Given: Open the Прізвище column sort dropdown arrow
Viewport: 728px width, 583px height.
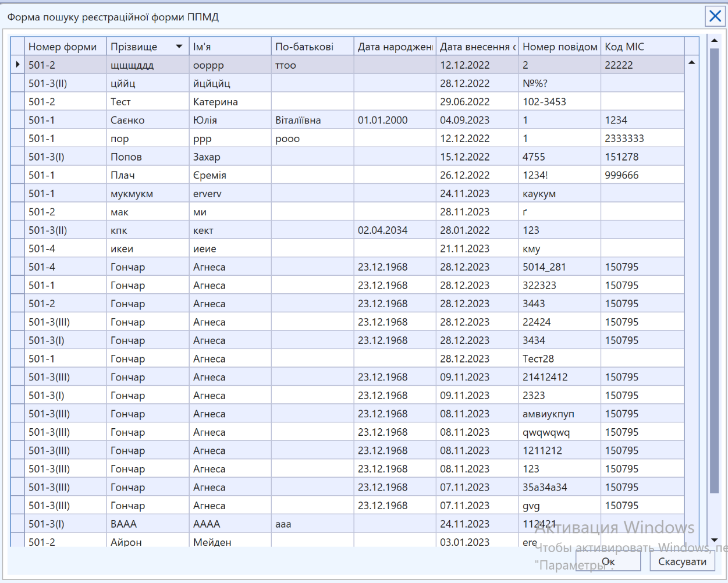Looking at the screenshot, I should point(179,47).
